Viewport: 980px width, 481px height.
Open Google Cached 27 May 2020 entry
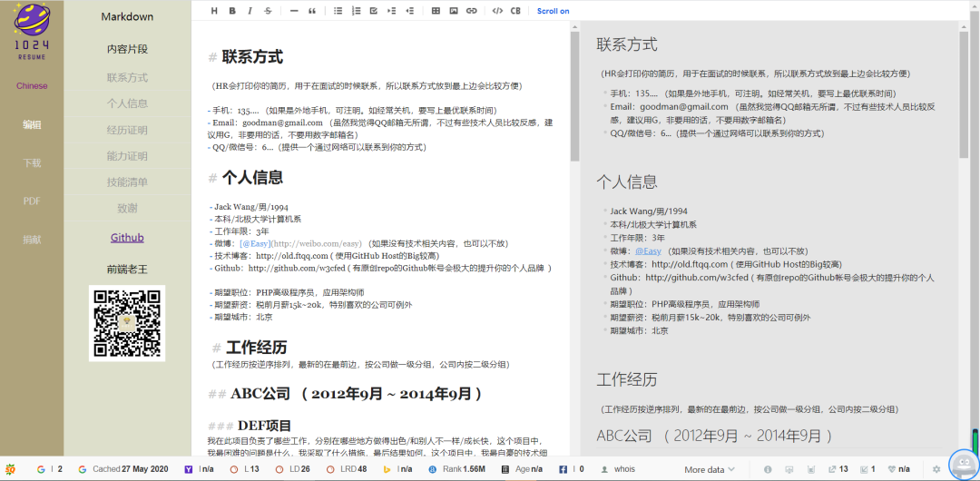(x=123, y=469)
